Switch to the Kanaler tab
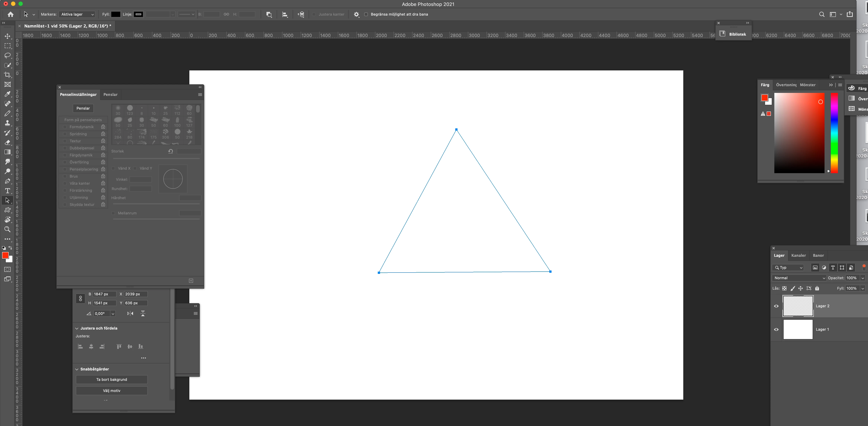This screenshot has height=426, width=868. point(798,255)
